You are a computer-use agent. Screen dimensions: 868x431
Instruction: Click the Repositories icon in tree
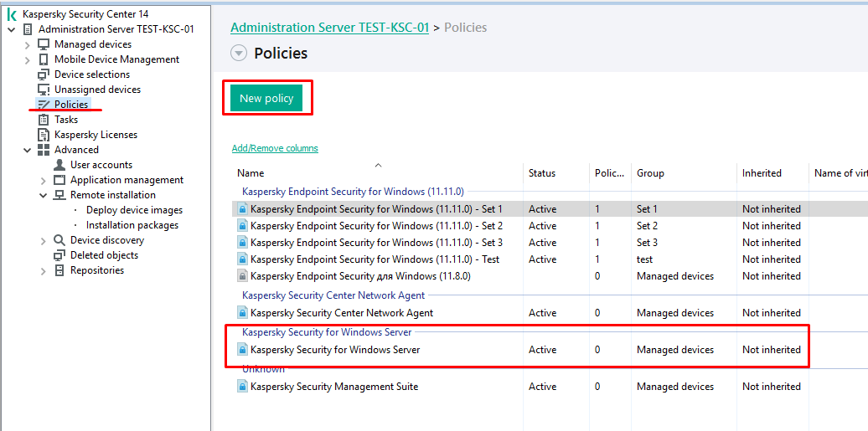(x=59, y=270)
